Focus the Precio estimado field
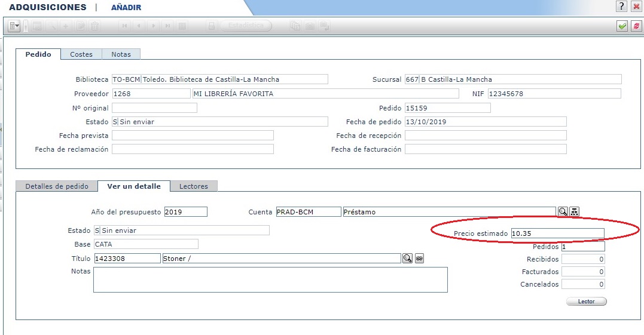Image resolution: width=644 pixels, height=335 pixels. [557, 233]
